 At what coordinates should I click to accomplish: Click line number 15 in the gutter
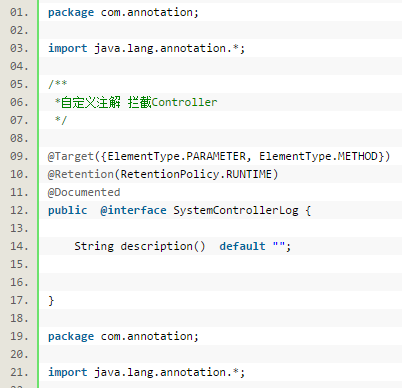pyautogui.click(x=19, y=264)
